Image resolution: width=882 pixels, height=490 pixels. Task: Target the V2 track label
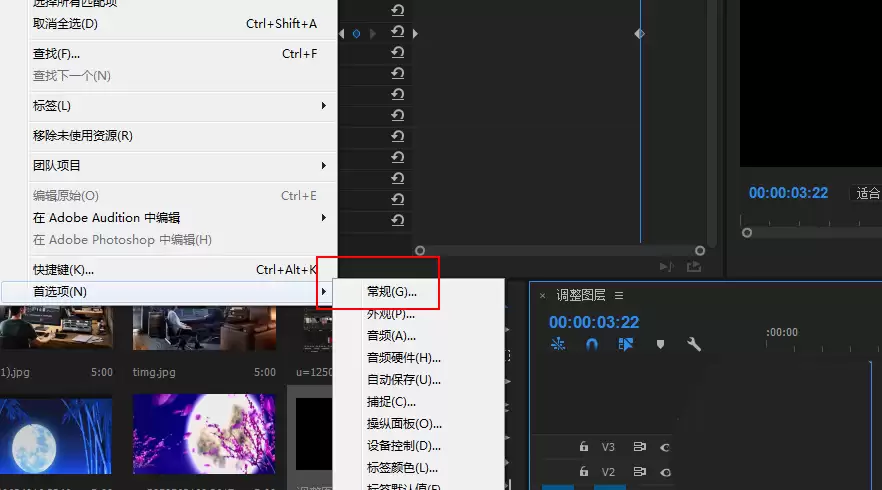608,472
